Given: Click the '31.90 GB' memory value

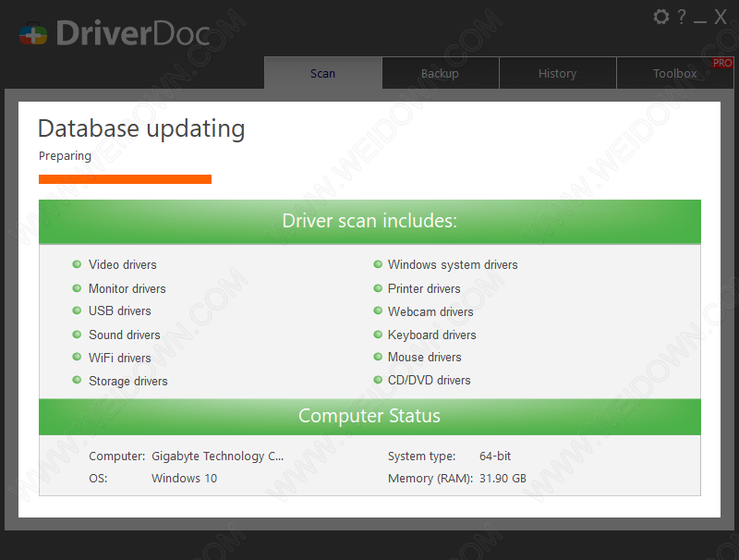Looking at the screenshot, I should pyautogui.click(x=503, y=479).
